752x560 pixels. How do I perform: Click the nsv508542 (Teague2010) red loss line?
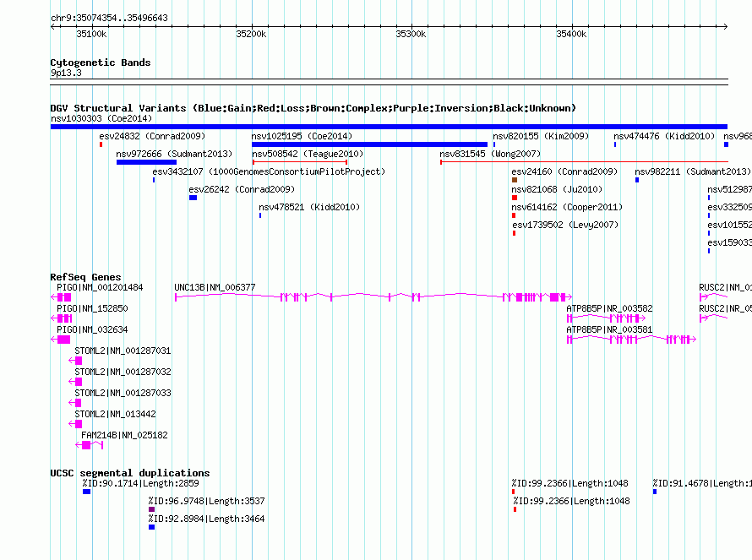pos(300,162)
